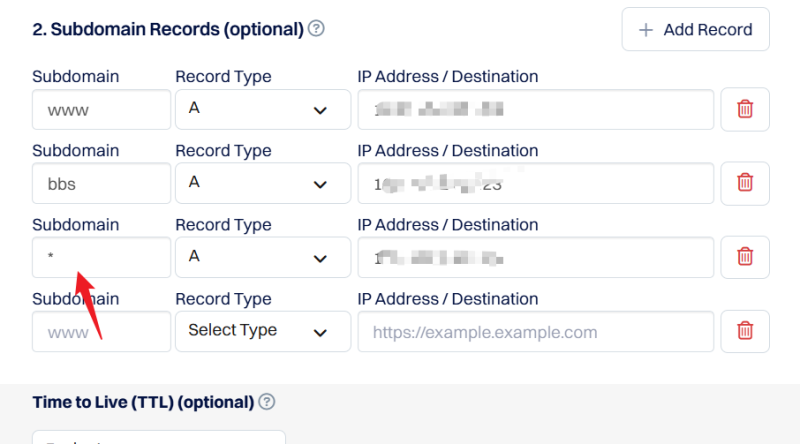Focus the Subdomain field containing www

pos(101,109)
